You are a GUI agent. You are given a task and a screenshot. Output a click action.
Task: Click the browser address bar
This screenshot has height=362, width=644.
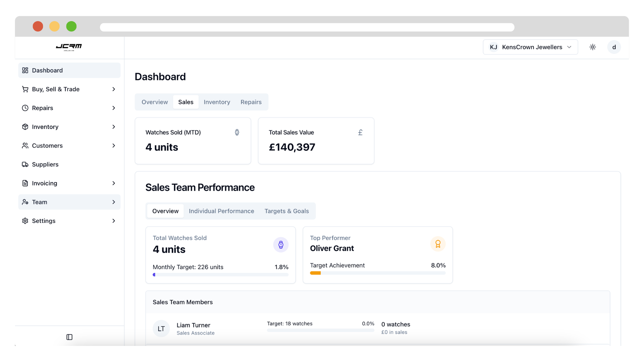click(307, 27)
